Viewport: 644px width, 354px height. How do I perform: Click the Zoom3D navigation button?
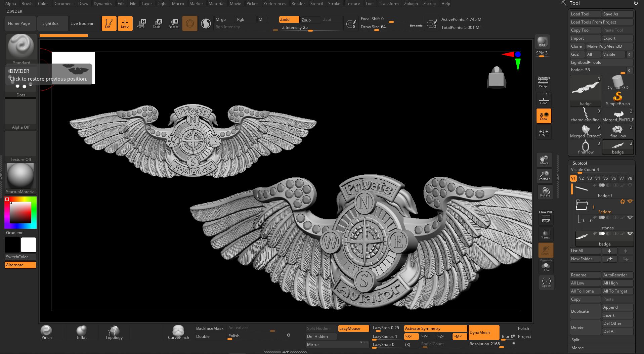point(544,175)
